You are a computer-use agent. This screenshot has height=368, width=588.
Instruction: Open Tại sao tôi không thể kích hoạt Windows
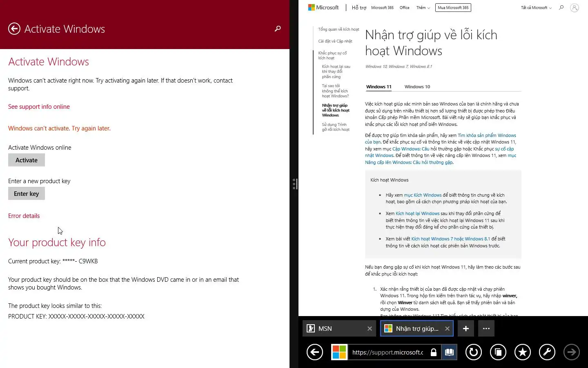(x=335, y=91)
